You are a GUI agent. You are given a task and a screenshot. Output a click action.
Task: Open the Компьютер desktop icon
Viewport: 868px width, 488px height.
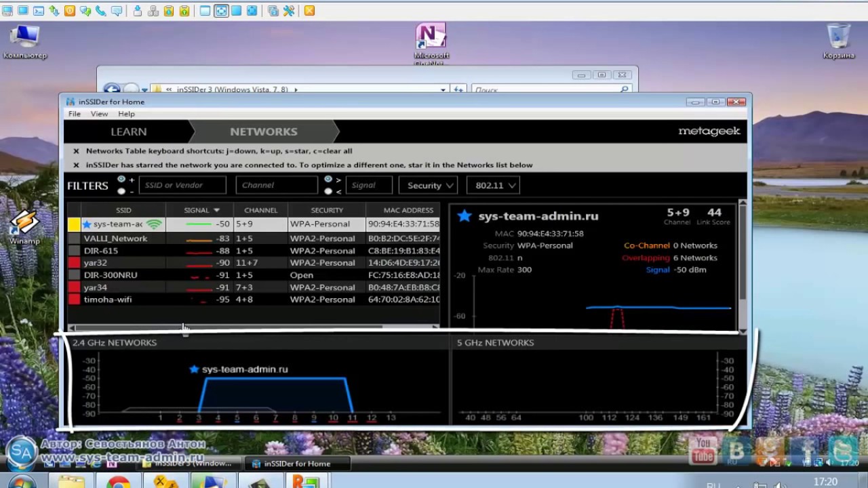pos(25,41)
